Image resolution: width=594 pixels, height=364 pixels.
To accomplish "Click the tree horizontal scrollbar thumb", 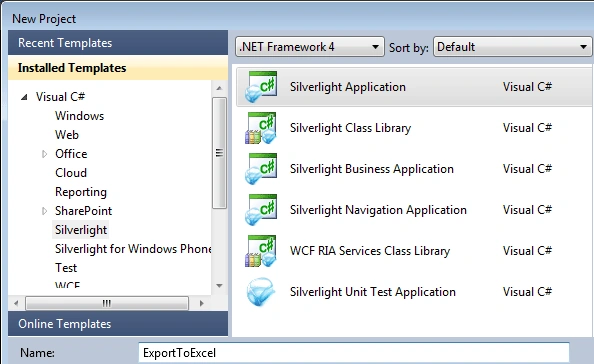I will [107, 303].
